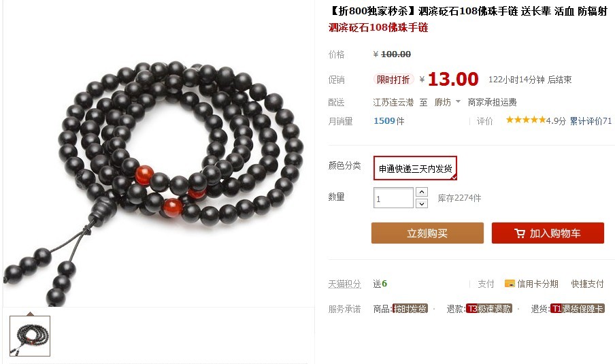The height and width of the screenshot is (364, 615).
Task: Click the 1509件 monthly sales link
Action: [389, 121]
